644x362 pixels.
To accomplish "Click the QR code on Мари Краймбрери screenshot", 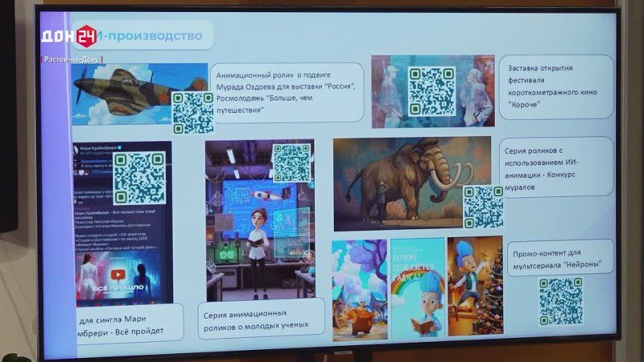I will click(139, 176).
